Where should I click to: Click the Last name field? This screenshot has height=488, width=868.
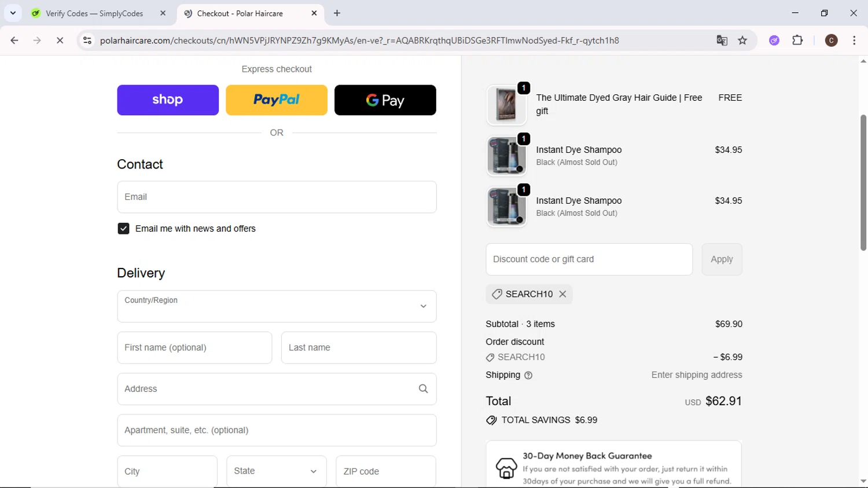point(359,348)
